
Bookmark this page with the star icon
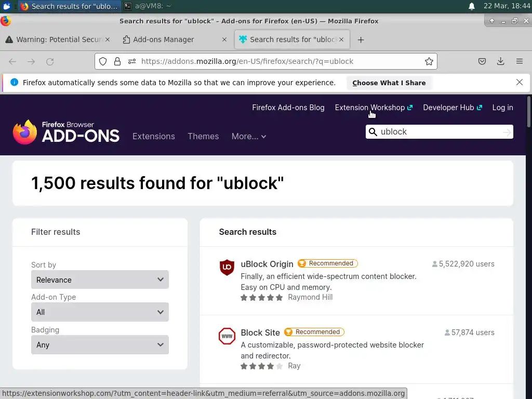pos(429,61)
